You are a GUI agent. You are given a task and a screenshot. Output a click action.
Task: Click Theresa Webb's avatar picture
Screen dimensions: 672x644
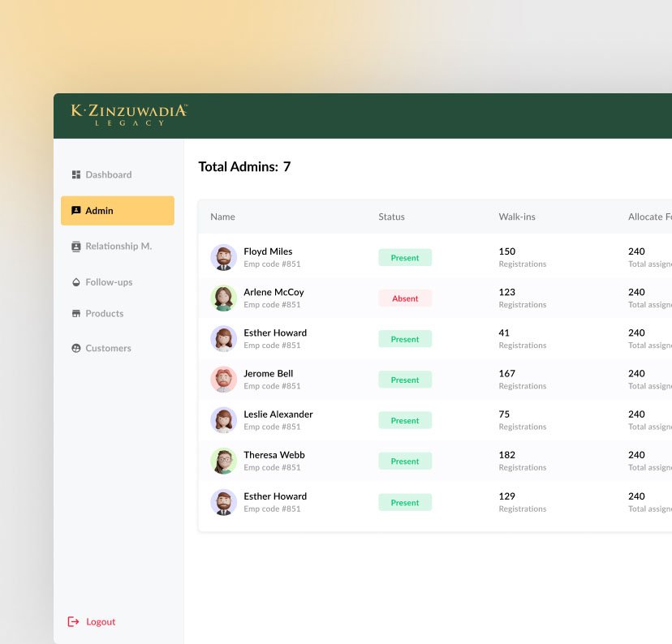(x=223, y=461)
